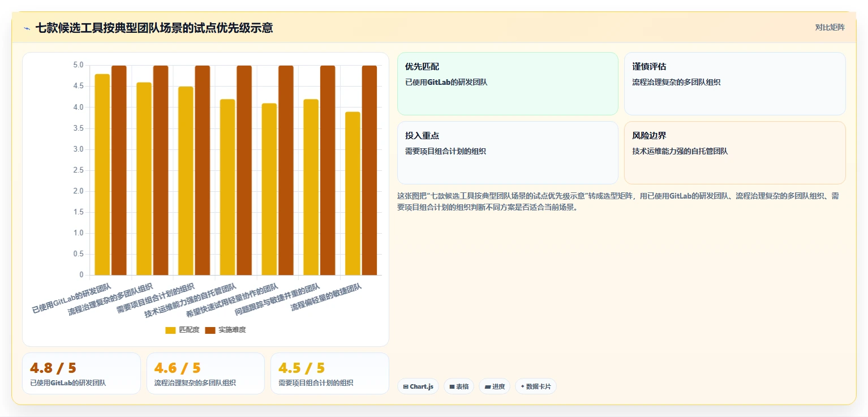
Task: Click the 实施难度 legend text
Action: click(233, 330)
